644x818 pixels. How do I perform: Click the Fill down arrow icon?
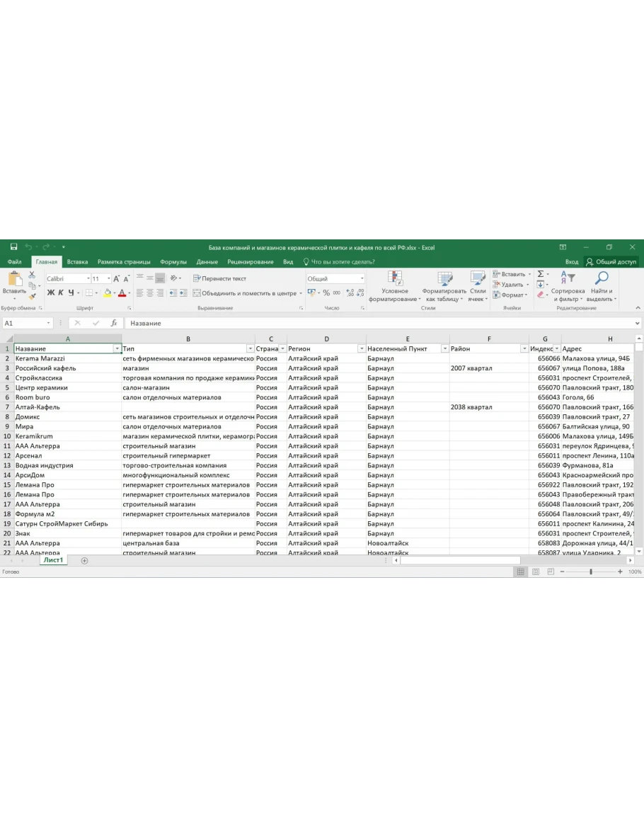[x=541, y=284]
